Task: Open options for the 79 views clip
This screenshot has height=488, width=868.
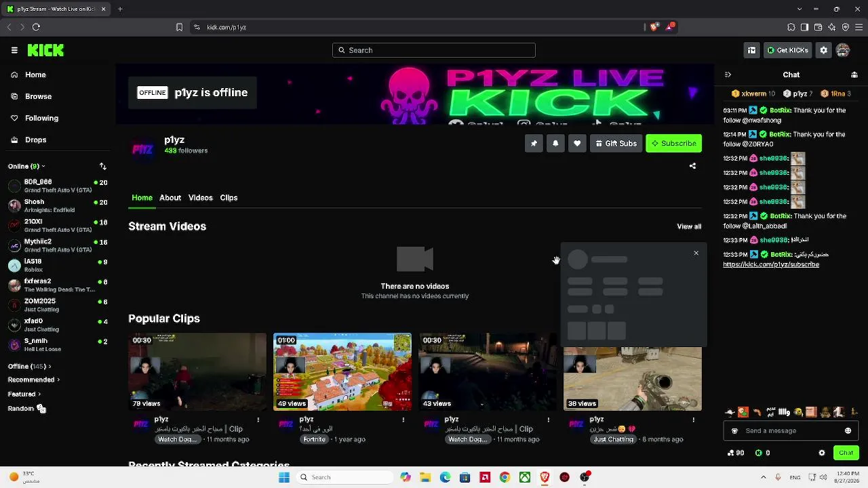Action: 258,420
